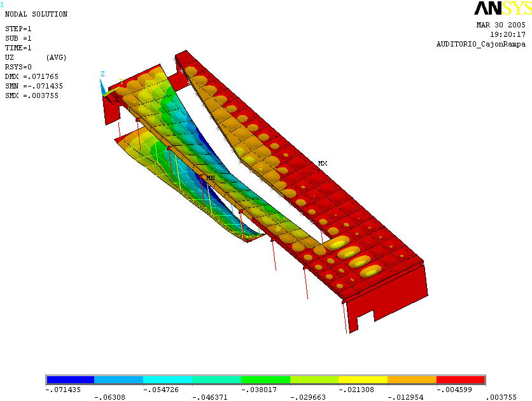Click the legend value -.046371
This screenshot has width=532, height=401.
209,397
